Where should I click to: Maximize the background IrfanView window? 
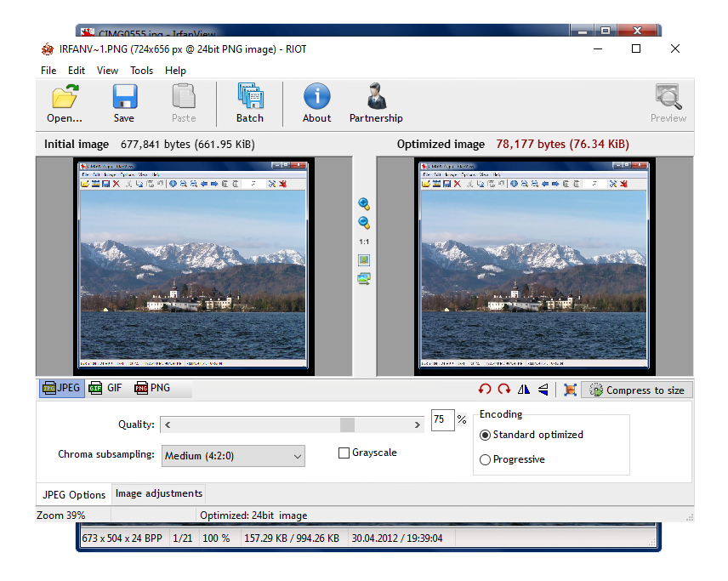click(x=606, y=31)
